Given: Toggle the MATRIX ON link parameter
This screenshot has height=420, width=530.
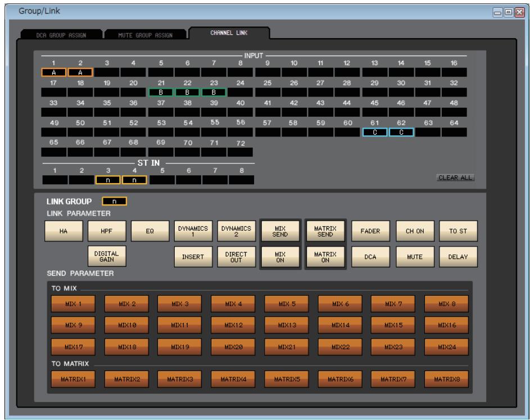Looking at the screenshot, I should point(325,257).
